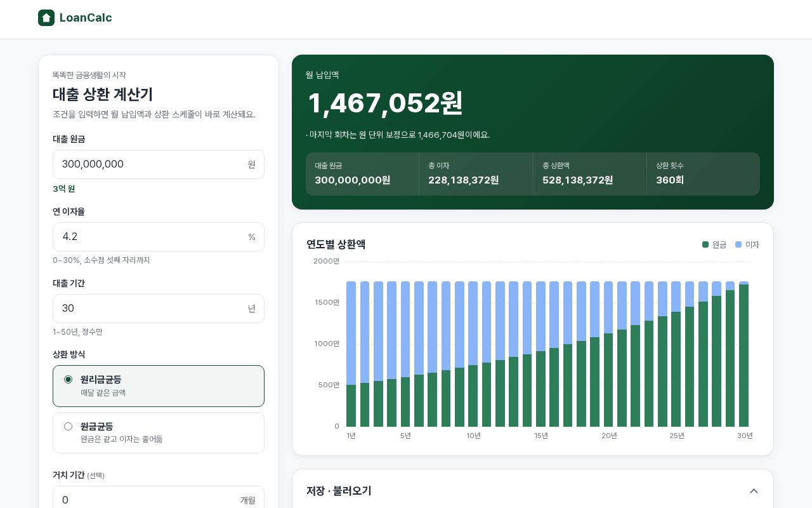Viewport: 812px width, 508px height.
Task: Click the 연도별 상환액 chart heading
Action: (x=336, y=244)
